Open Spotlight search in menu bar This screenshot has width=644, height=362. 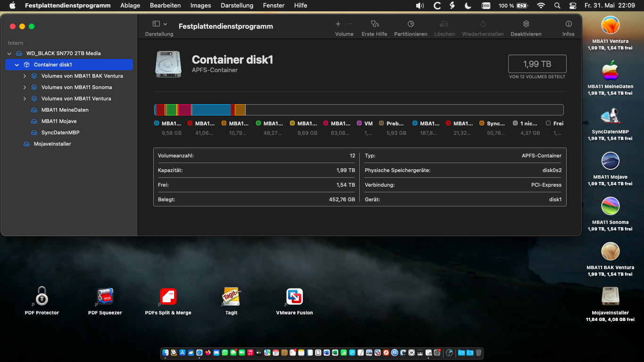(557, 6)
